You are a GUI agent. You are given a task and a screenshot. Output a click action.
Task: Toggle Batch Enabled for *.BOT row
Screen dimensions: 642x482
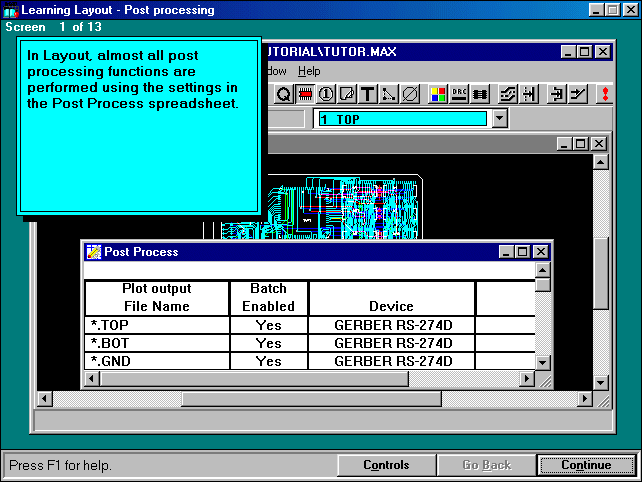click(x=268, y=343)
